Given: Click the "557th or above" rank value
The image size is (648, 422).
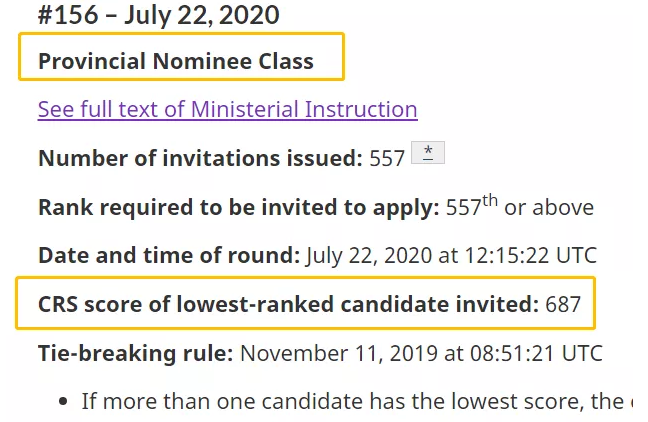Looking at the screenshot, I should pyautogui.click(x=519, y=208).
